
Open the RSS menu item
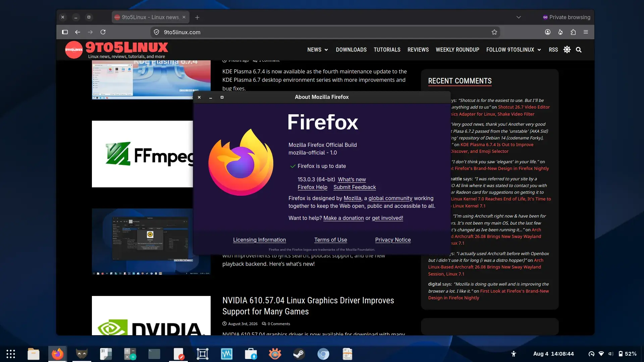(553, 50)
